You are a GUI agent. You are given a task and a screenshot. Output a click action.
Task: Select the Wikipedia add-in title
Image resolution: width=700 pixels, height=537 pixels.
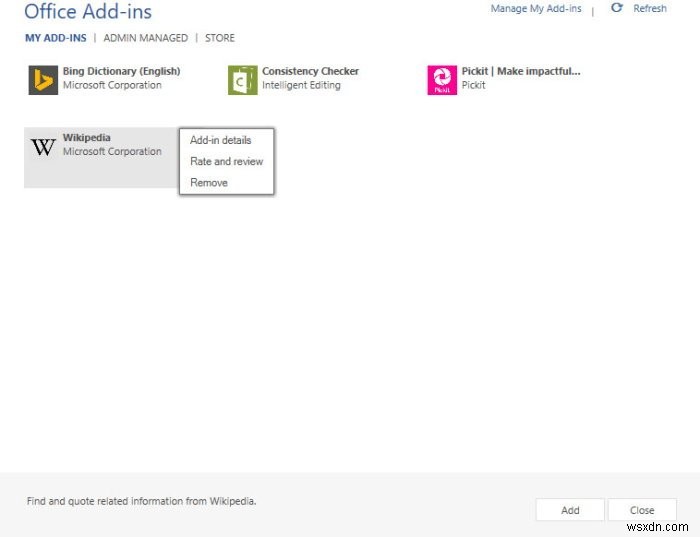click(x=87, y=137)
